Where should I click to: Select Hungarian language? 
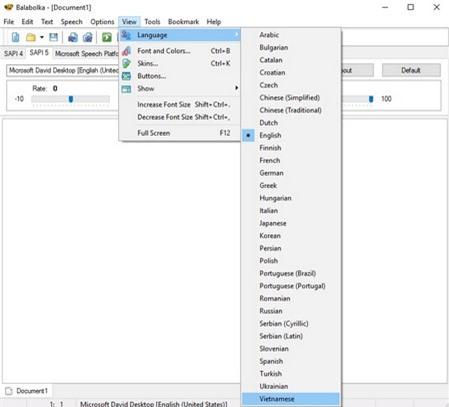290,198
